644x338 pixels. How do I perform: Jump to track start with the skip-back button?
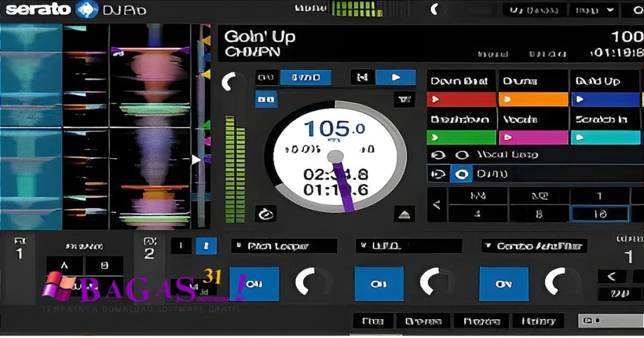pos(362,77)
